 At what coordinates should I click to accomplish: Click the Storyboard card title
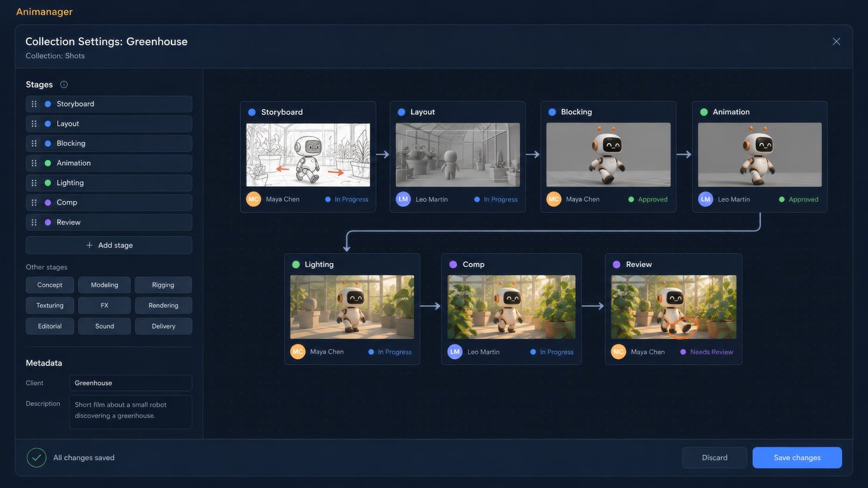pyautogui.click(x=282, y=112)
